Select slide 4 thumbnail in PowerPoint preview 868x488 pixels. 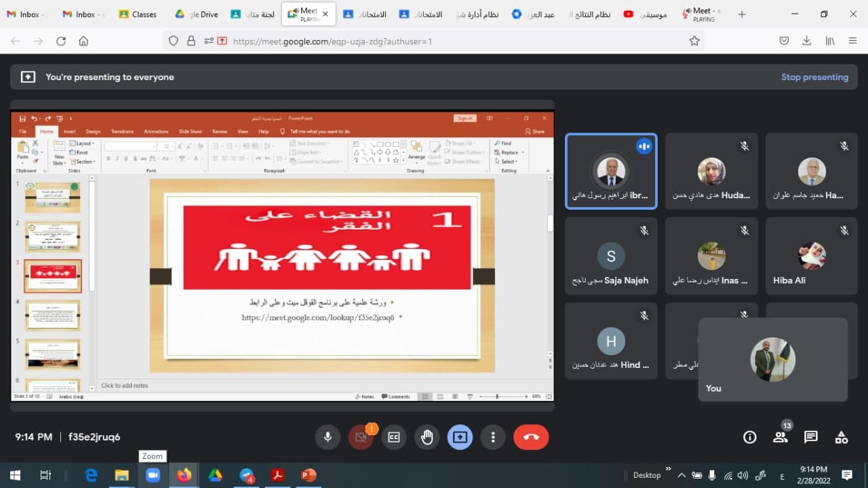[53, 316]
